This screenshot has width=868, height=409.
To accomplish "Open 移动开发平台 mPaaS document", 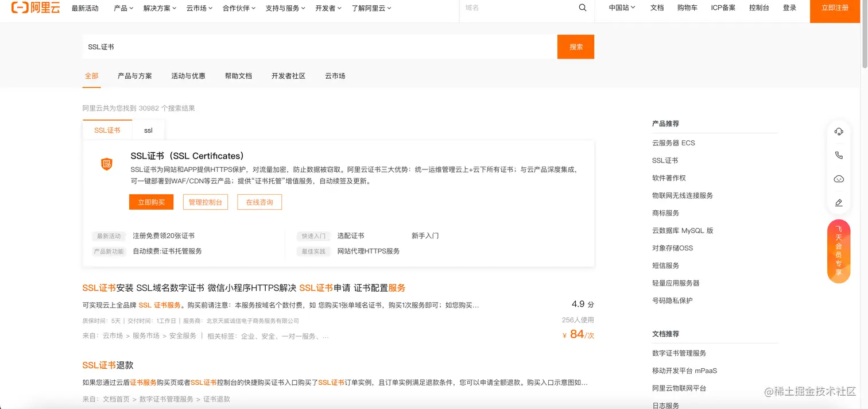I will [x=684, y=371].
